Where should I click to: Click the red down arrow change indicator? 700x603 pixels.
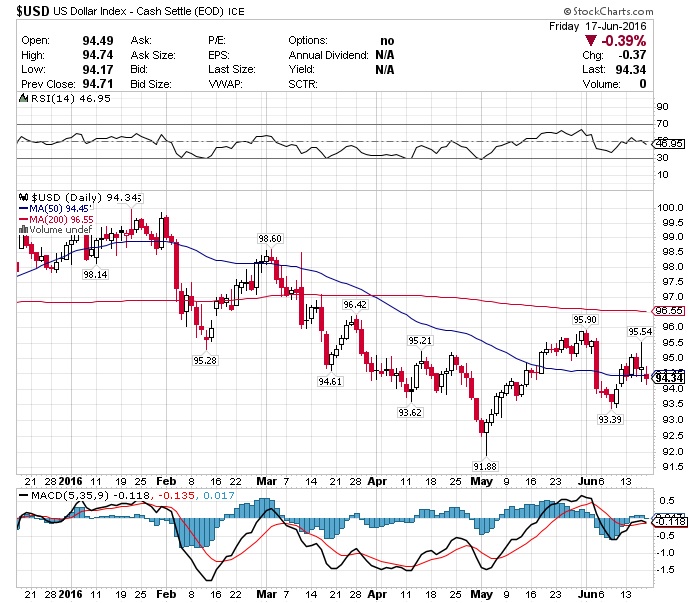point(591,41)
